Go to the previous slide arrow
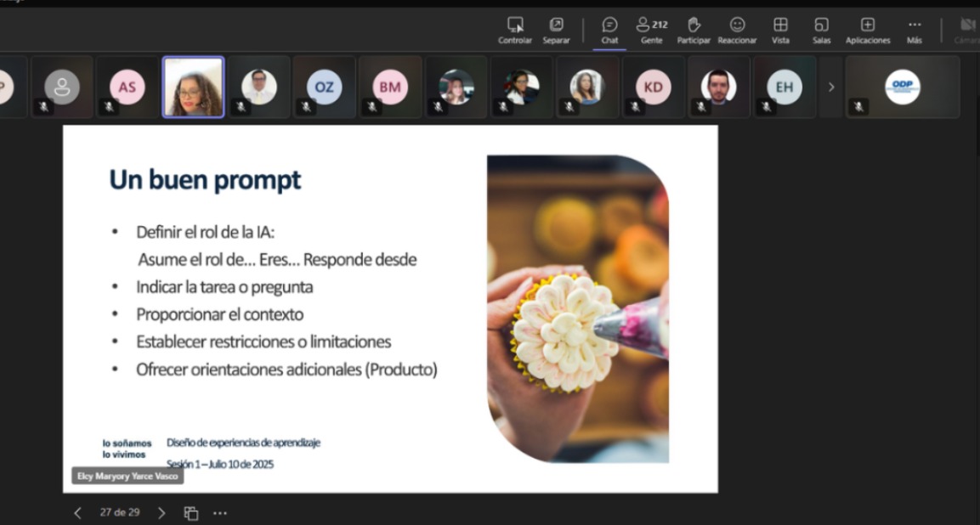 [x=77, y=513]
